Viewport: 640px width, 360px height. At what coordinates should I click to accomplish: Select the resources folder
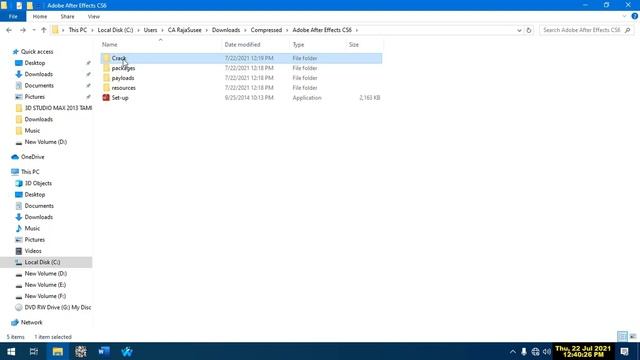pyautogui.click(x=123, y=88)
